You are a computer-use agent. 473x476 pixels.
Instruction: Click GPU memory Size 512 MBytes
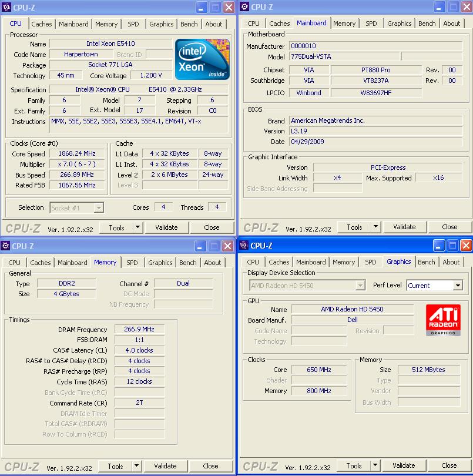429,370
